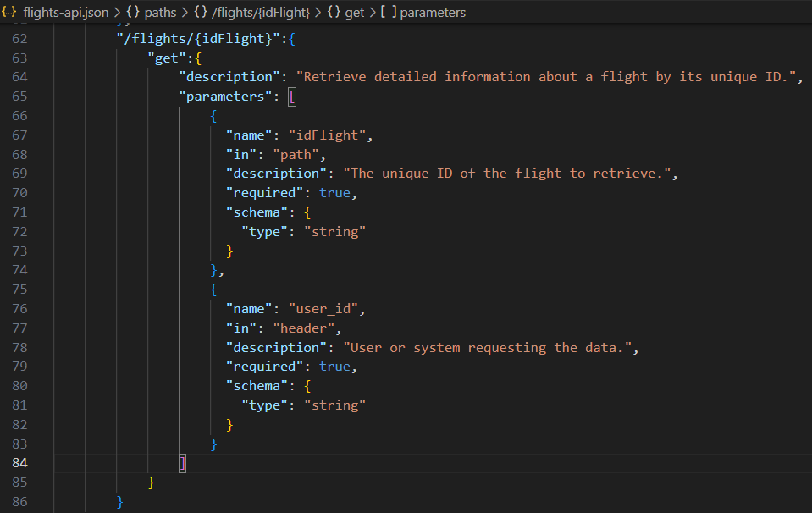The width and height of the screenshot is (812, 513).
Task: Click the "parameters" key on line 65
Action: [x=225, y=97]
